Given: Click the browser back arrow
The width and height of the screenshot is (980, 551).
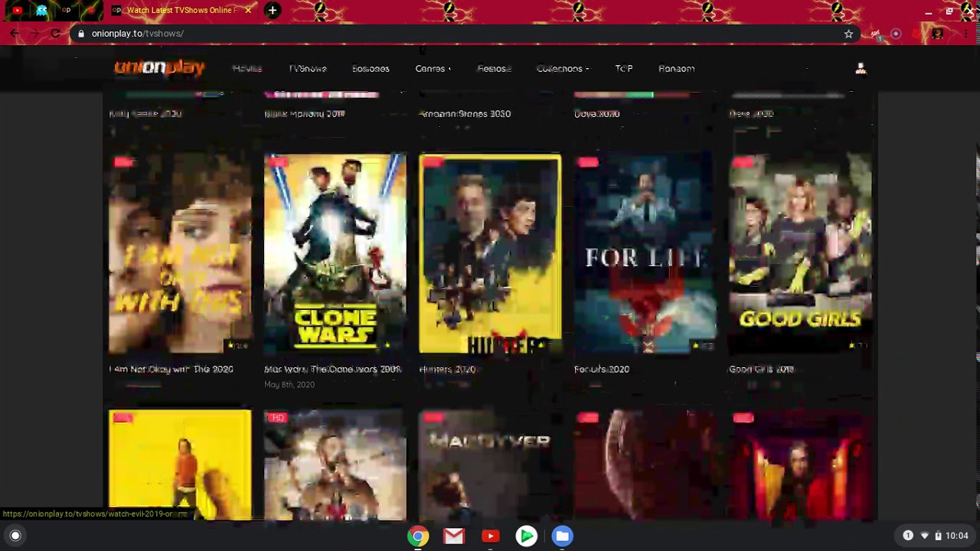Looking at the screenshot, I should pos(14,34).
